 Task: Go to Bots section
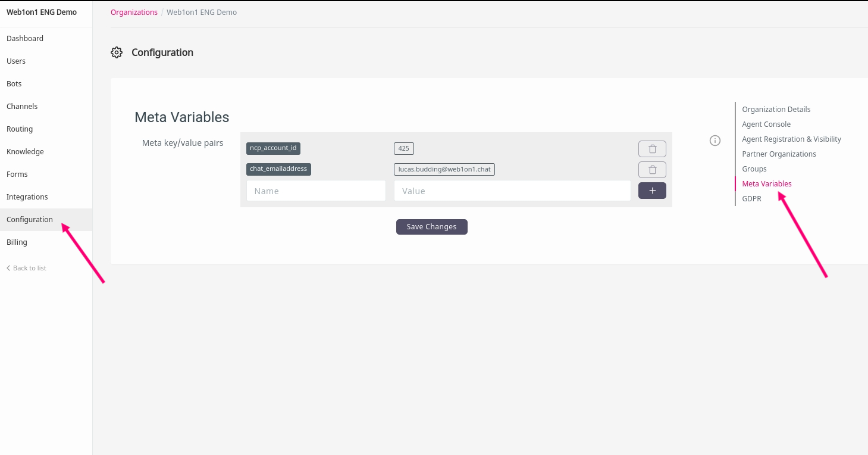click(x=46, y=84)
